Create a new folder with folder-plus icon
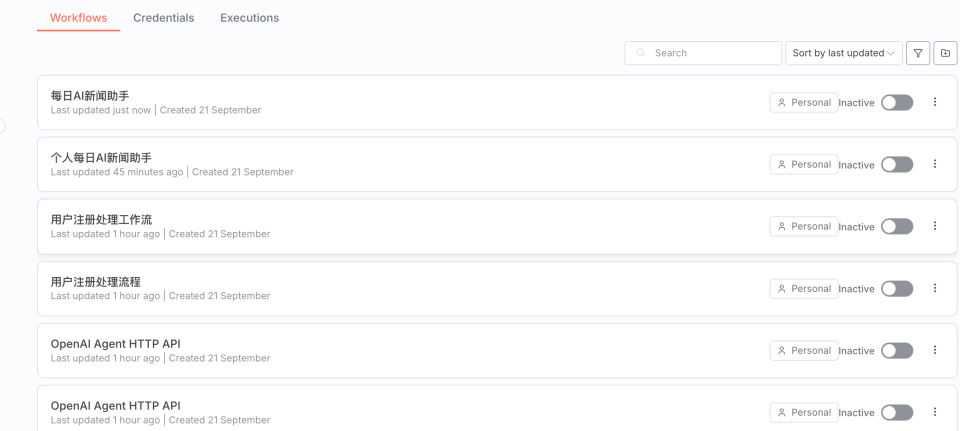The image size is (960, 431). pos(945,53)
